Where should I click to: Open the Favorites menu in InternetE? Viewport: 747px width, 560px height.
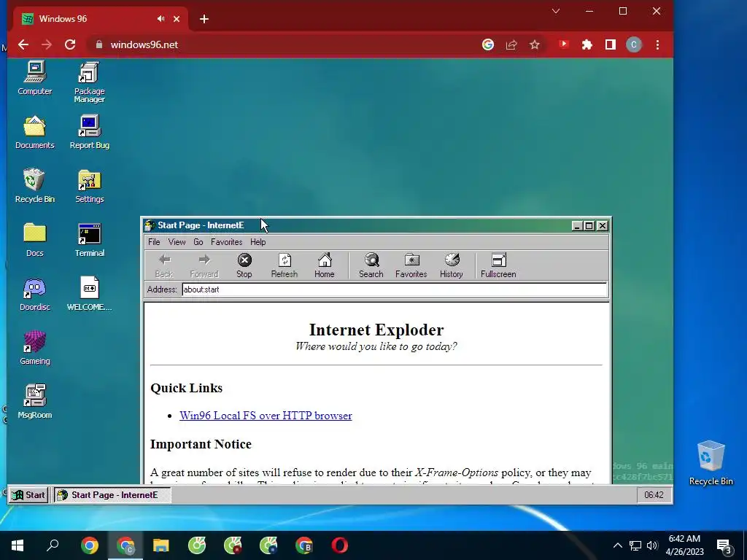pos(226,242)
